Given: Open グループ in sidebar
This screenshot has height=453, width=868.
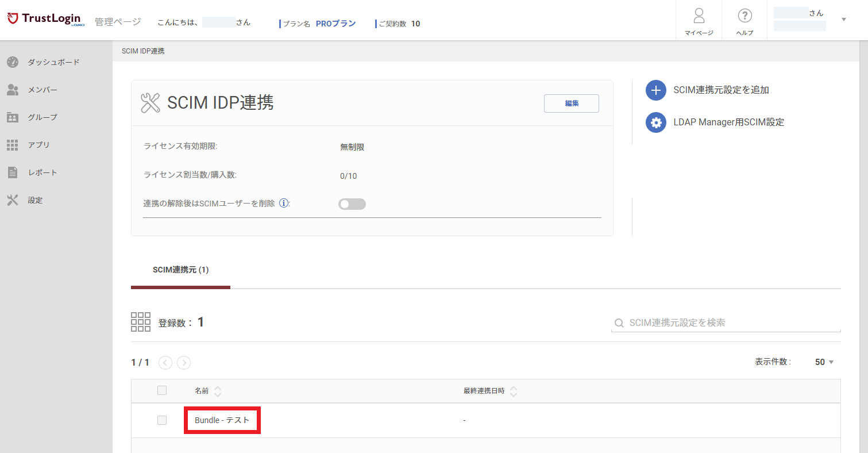Looking at the screenshot, I should [x=43, y=117].
